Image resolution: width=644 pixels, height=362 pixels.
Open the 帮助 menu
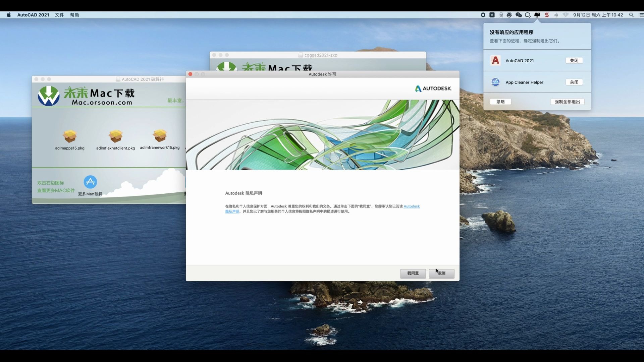click(x=74, y=15)
